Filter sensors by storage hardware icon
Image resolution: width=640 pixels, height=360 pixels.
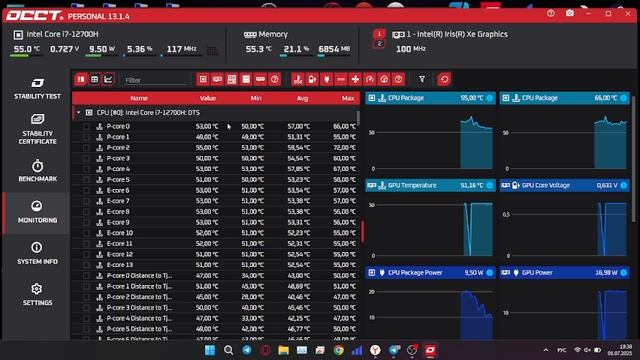[246, 80]
